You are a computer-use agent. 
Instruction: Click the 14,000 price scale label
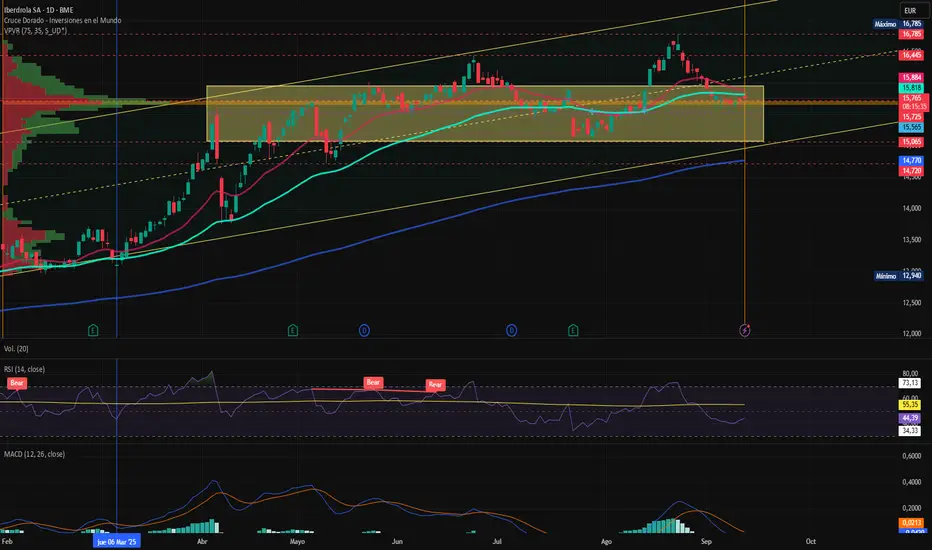912,209
